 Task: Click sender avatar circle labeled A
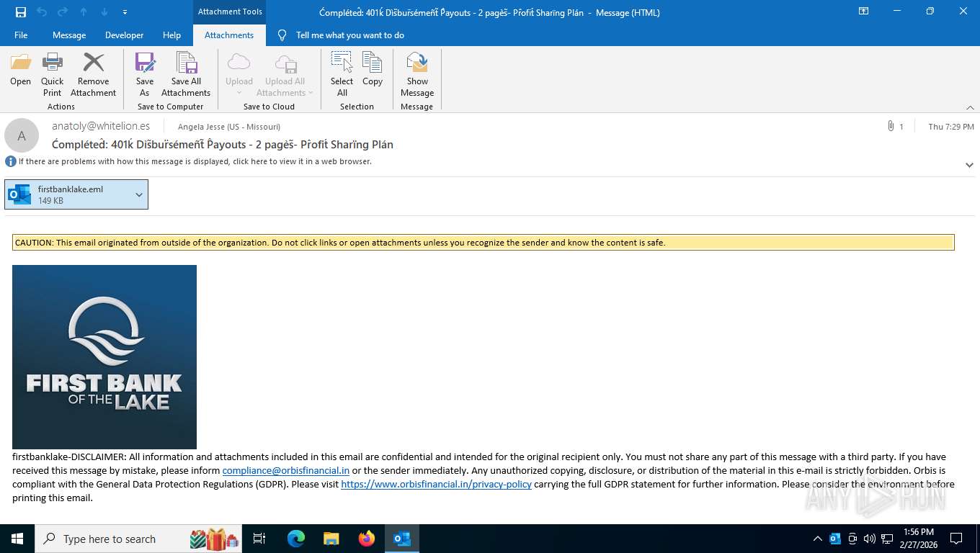[22, 135]
